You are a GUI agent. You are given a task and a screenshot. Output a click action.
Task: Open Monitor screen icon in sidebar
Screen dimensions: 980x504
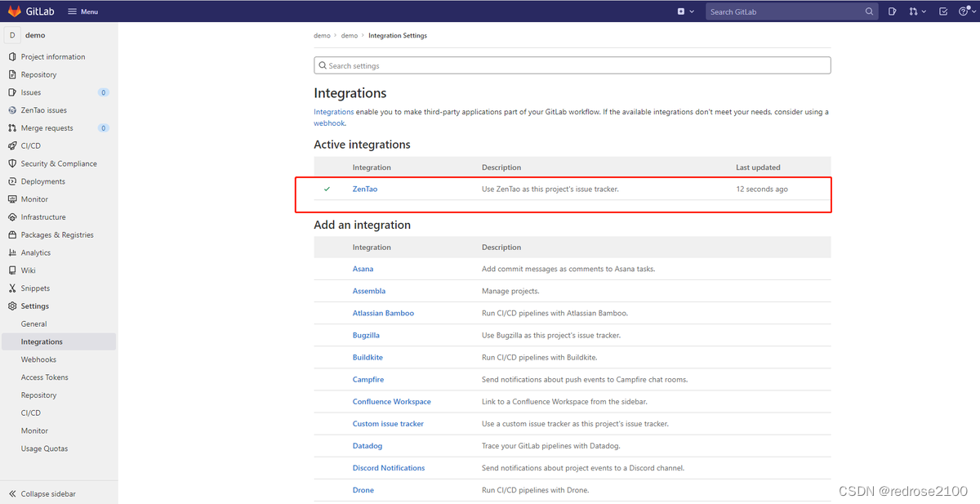[12, 199]
